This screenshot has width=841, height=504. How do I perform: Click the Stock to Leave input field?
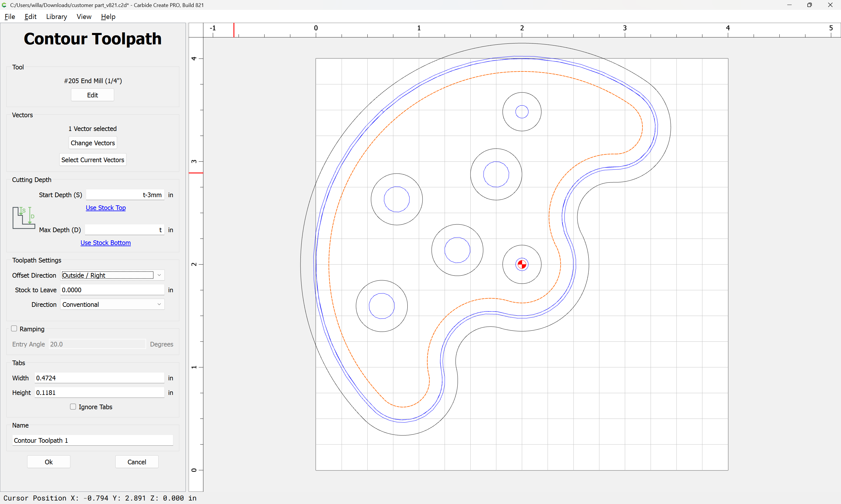click(x=112, y=290)
